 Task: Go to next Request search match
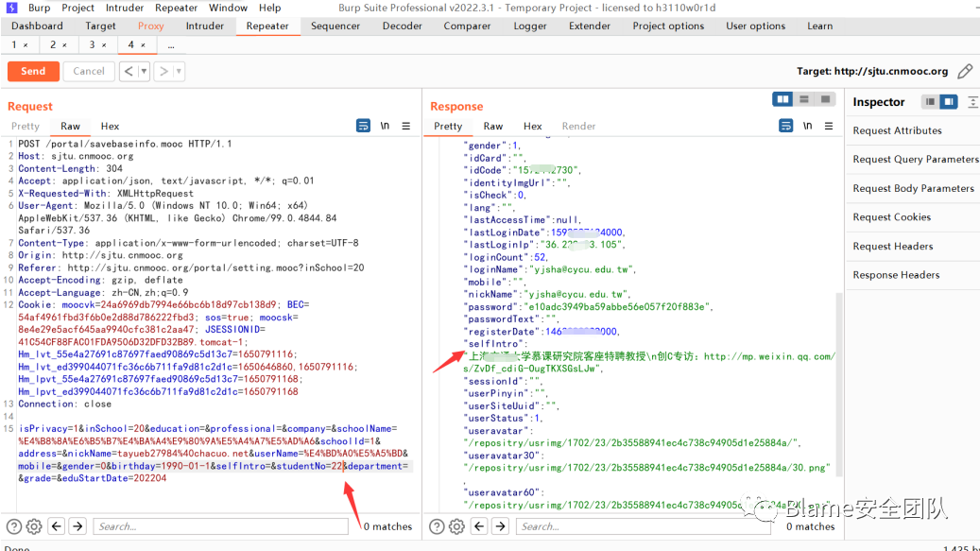pyautogui.click(x=77, y=526)
